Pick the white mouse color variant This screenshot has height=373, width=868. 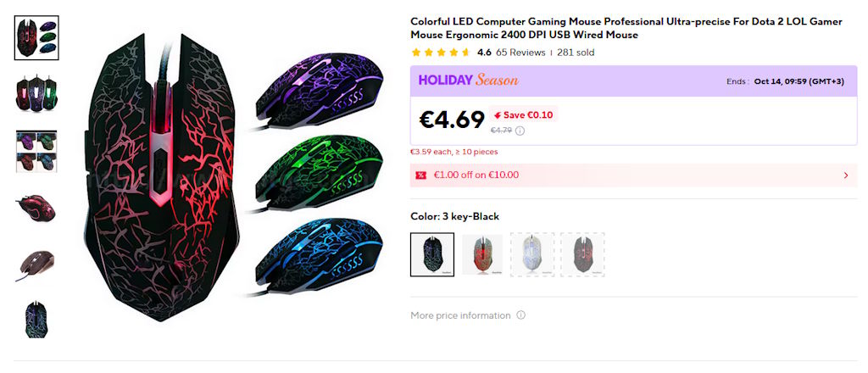[532, 254]
